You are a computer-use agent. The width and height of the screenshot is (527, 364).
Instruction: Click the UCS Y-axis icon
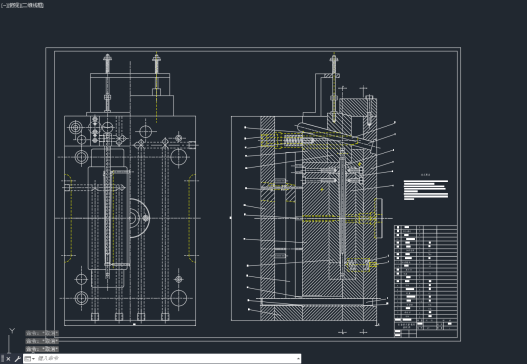click(12, 331)
